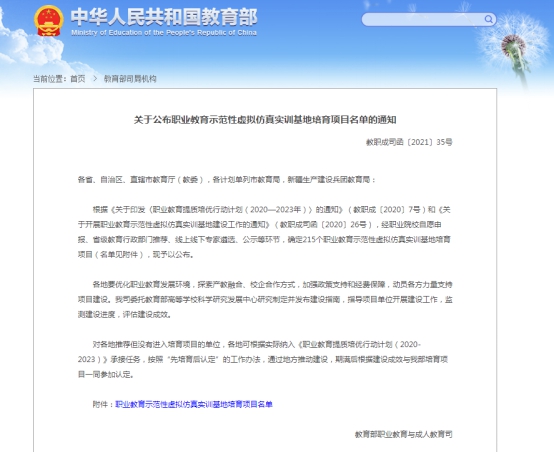Open the 首页 breadcrumb link
Image resolution: width=554 pixels, height=452 pixels.
coord(78,78)
